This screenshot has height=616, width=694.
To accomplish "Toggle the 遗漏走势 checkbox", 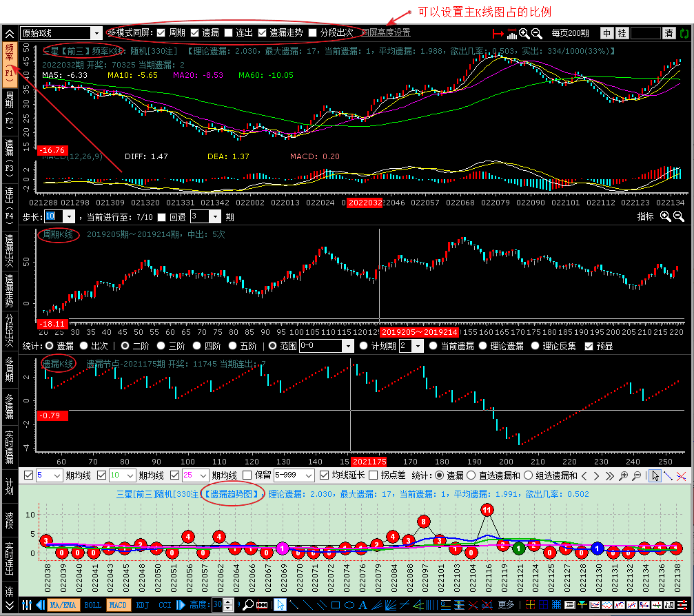I will 262,33.
